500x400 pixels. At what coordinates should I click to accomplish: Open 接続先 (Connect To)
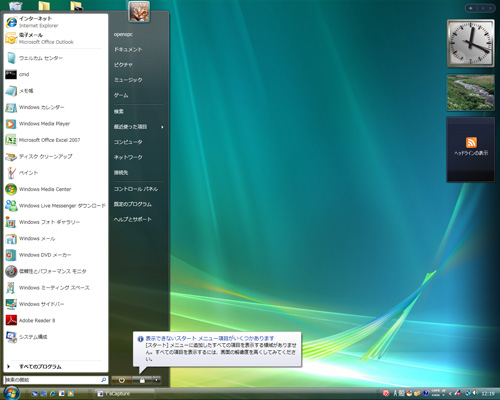[138, 173]
